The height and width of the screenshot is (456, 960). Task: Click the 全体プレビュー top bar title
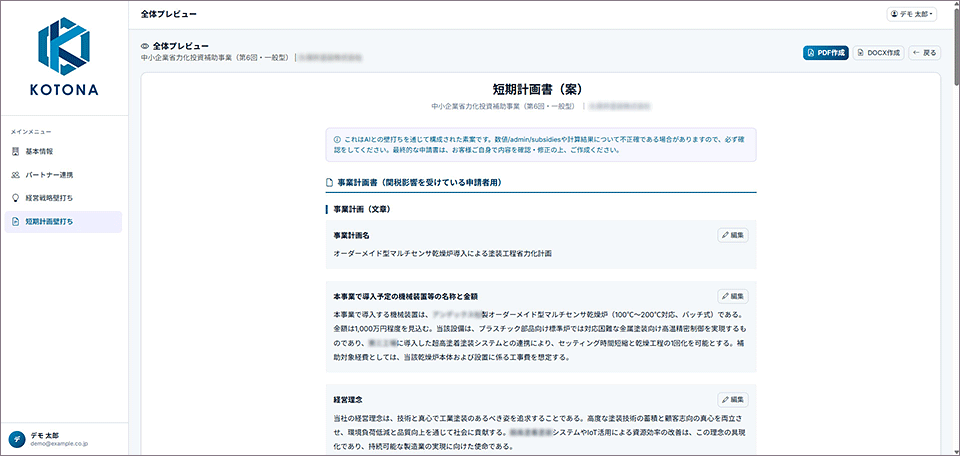[x=168, y=14]
